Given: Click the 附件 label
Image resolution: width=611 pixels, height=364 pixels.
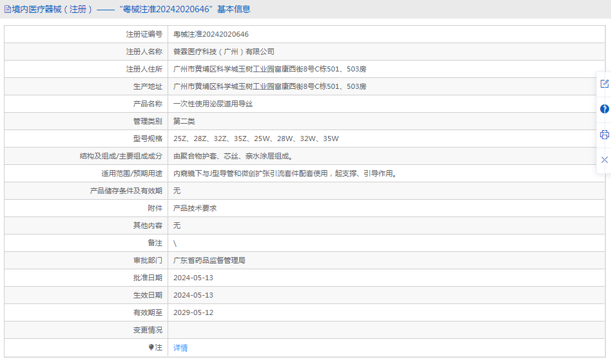Looking at the screenshot, I should 155,208.
